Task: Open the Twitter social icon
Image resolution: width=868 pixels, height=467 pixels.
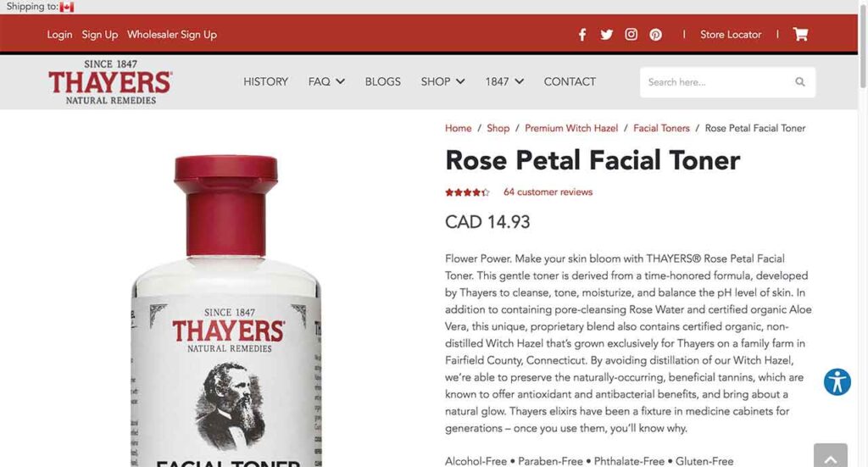Action: (606, 35)
